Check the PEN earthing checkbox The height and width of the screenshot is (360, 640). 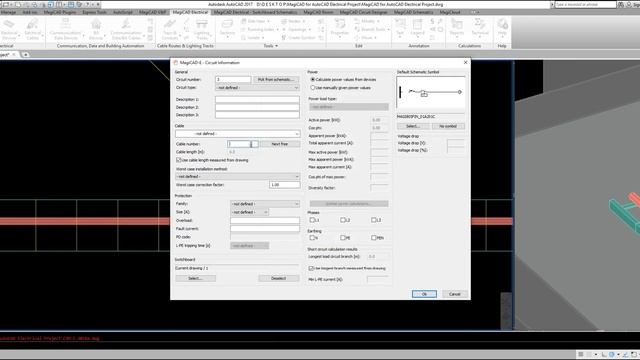373,238
